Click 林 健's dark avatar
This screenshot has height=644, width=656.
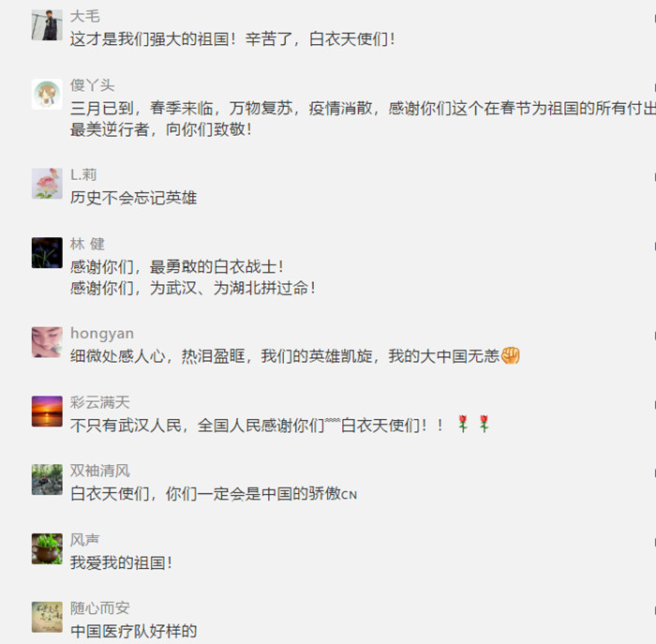[x=47, y=253]
